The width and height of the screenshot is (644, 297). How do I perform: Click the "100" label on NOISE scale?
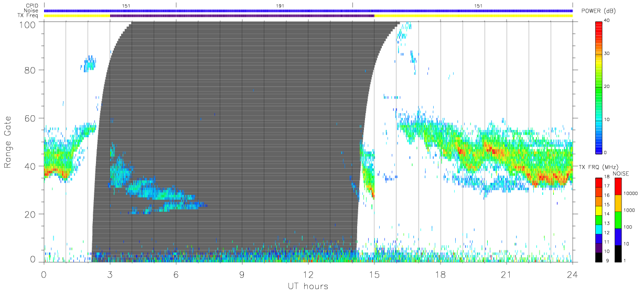[628, 227]
